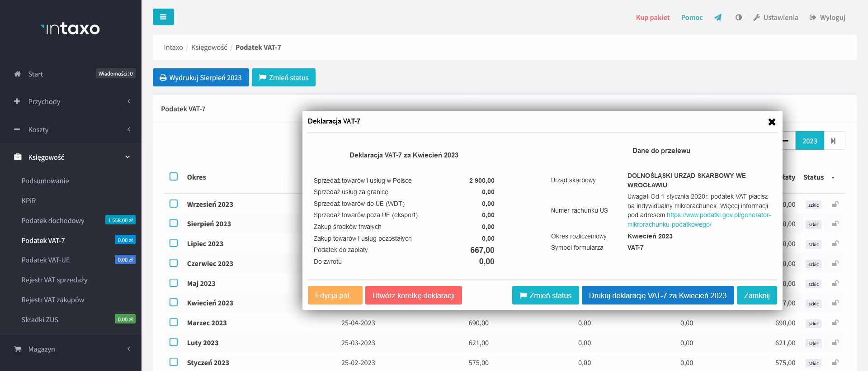Tick the Wrzesień 2023 checkbox
The image size is (868, 371).
pos(174,204)
